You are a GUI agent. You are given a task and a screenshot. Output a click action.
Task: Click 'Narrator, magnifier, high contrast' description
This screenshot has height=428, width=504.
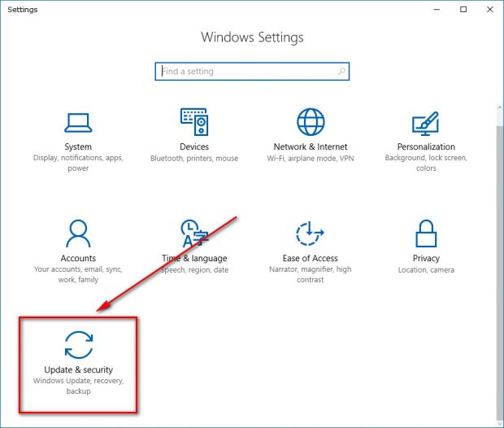pos(311,274)
